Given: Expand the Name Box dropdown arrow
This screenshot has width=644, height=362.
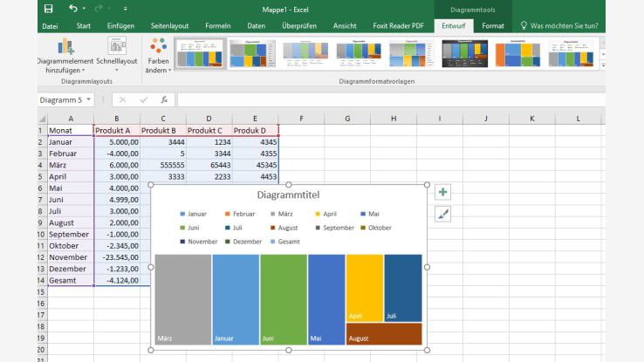Looking at the screenshot, I should [89, 99].
